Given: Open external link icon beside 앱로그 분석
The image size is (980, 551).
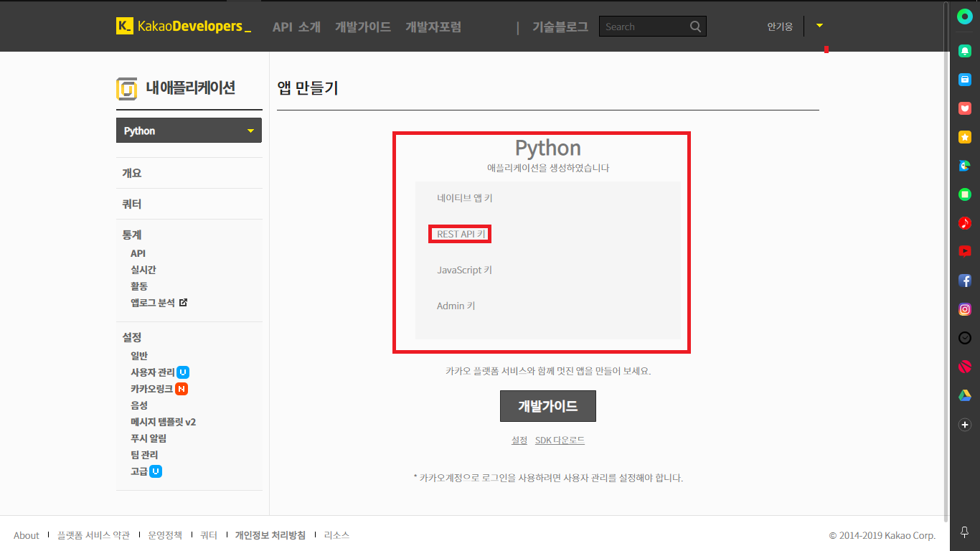Looking at the screenshot, I should [183, 303].
